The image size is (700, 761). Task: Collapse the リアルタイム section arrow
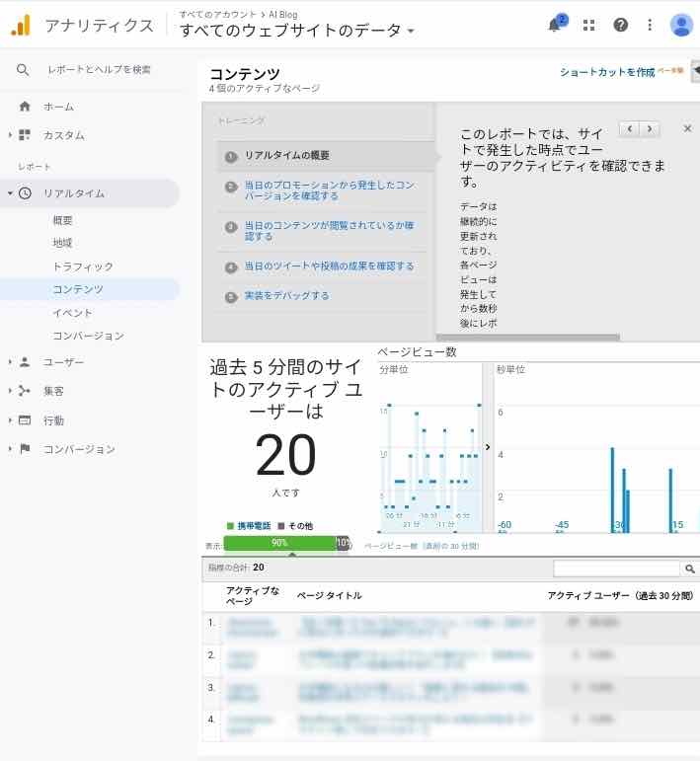[10, 193]
